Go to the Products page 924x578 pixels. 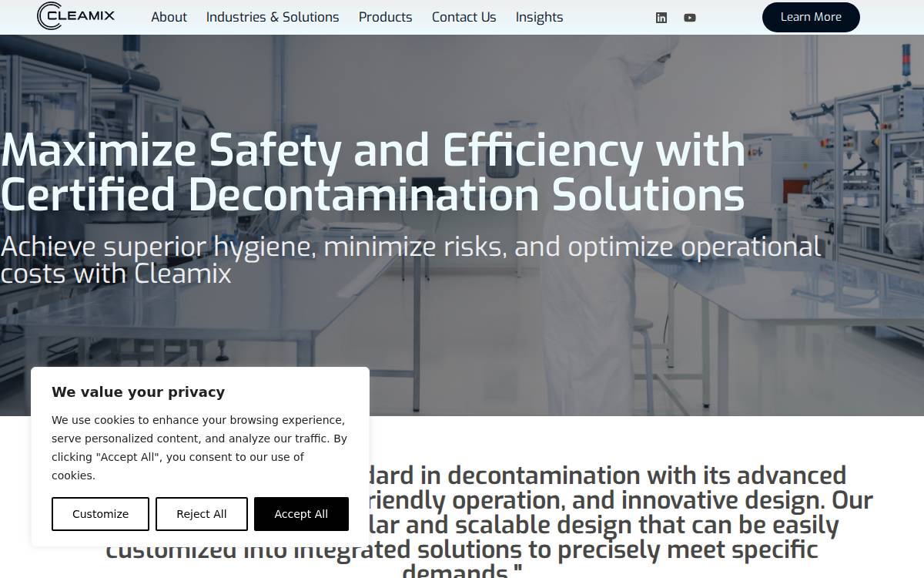point(385,17)
